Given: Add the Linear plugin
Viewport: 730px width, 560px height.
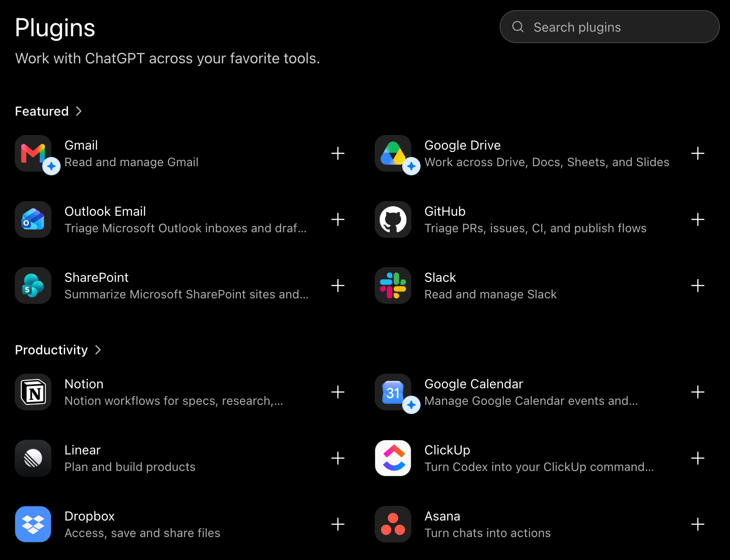Looking at the screenshot, I should (338, 458).
